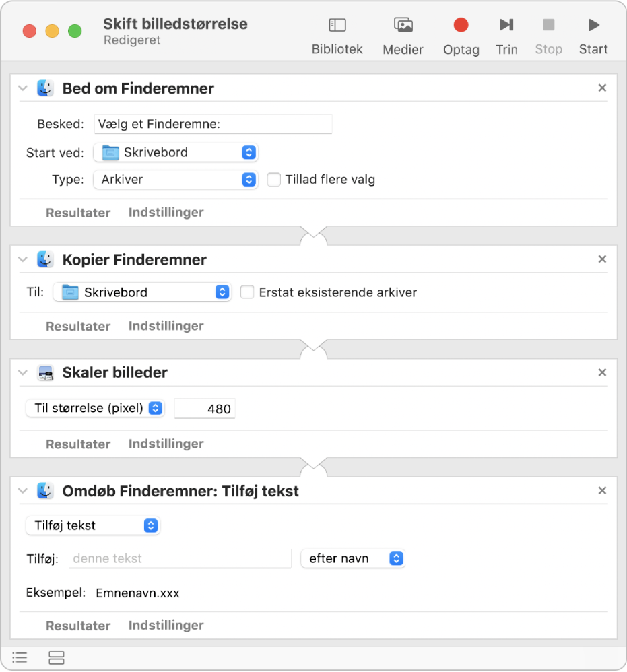Screen dimensions: 627x672
Task: Open the Type Arkiver dropdown
Action: (x=175, y=180)
